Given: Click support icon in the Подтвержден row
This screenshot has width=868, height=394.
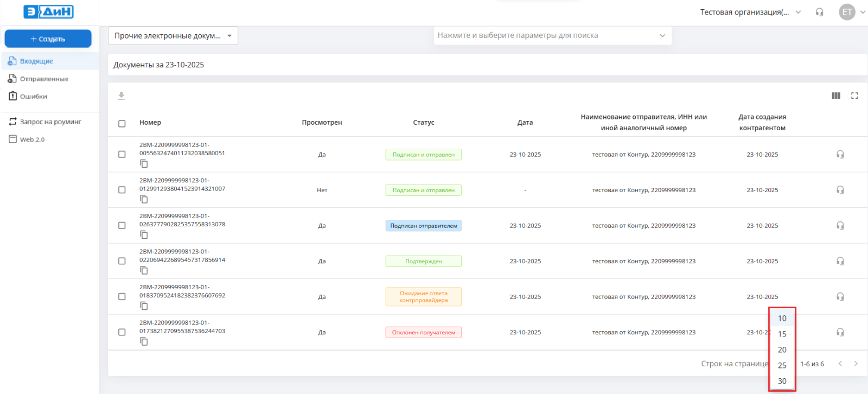Looking at the screenshot, I should tap(840, 262).
